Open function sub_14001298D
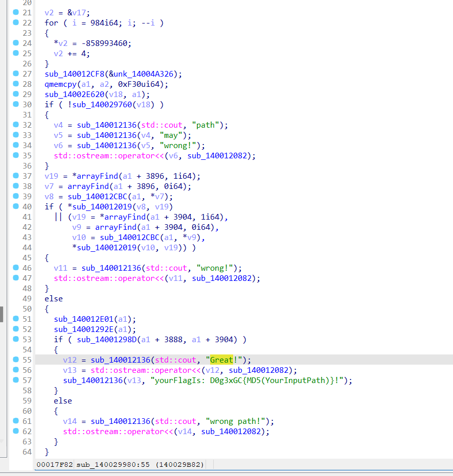The height and width of the screenshot is (476, 453). click(107, 340)
